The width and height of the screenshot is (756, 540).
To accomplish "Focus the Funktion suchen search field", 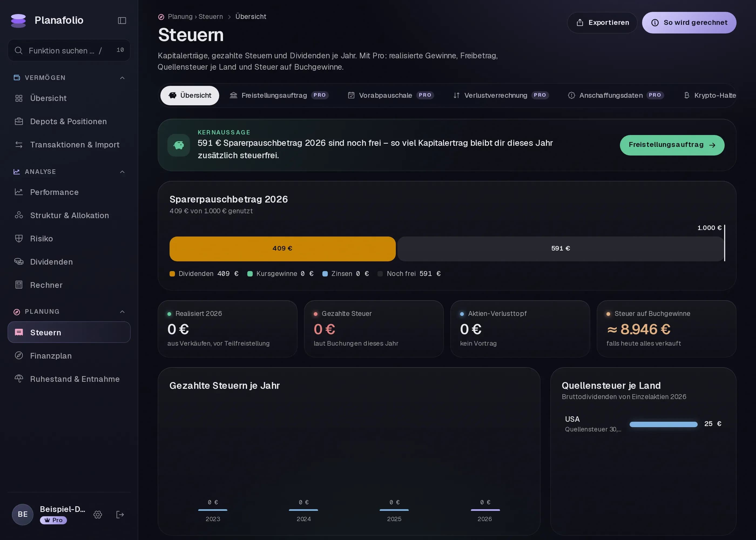I will [x=69, y=50].
